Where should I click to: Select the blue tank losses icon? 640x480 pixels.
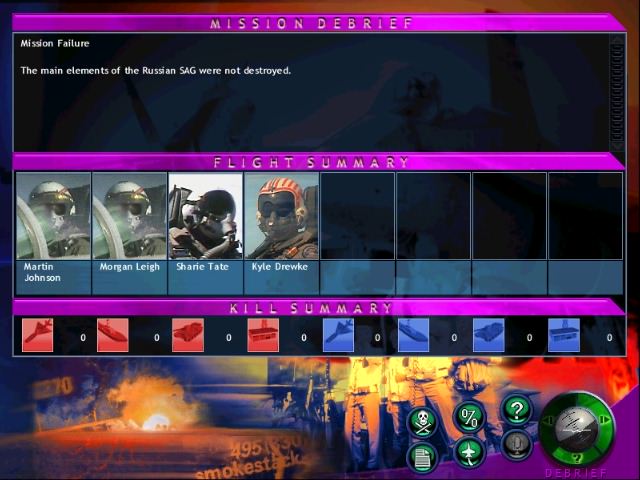[x=489, y=335]
